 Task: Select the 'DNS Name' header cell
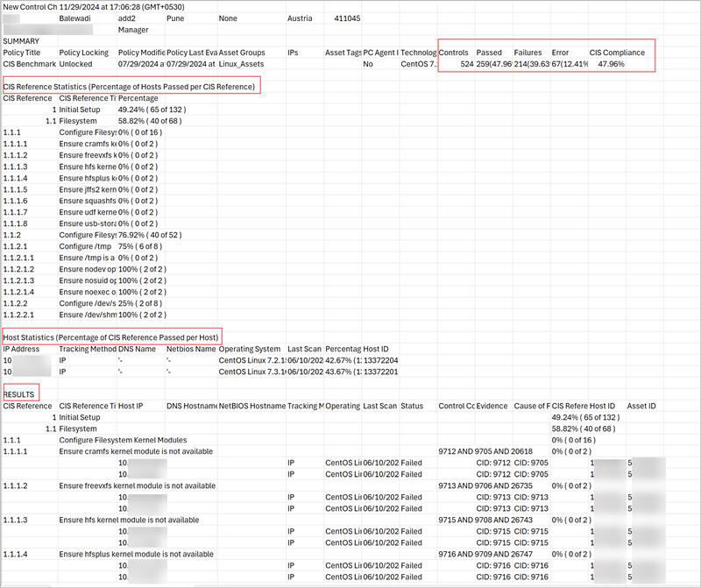pos(137,350)
